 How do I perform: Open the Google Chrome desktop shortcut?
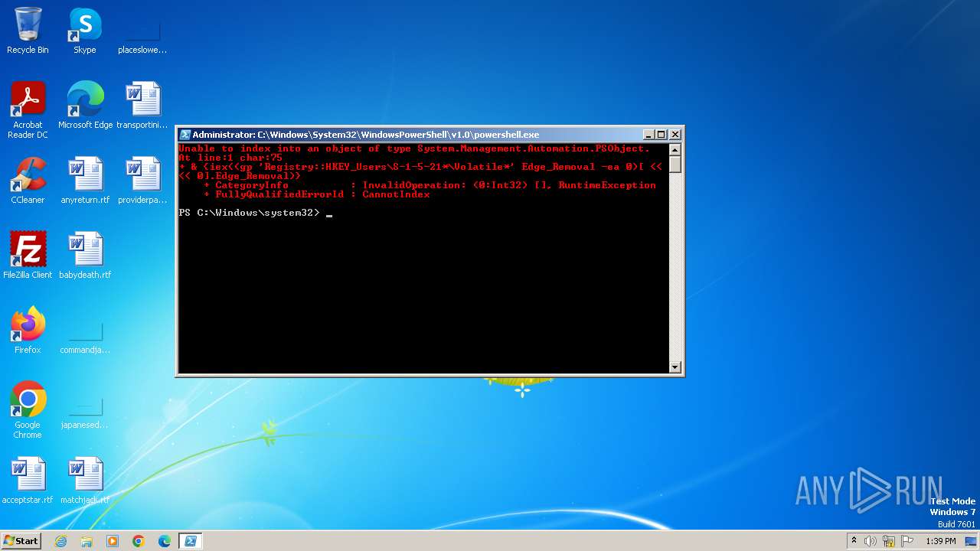[28, 410]
